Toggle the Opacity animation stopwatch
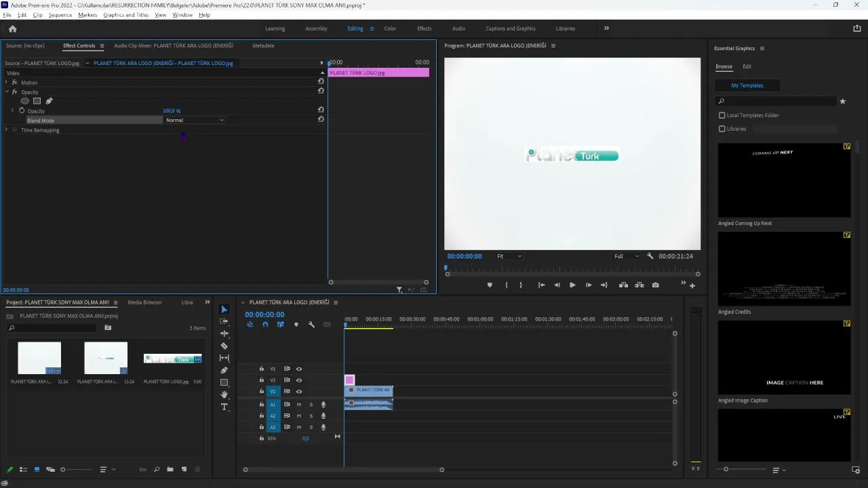Screen dimensions: 868x488 click(22, 110)
